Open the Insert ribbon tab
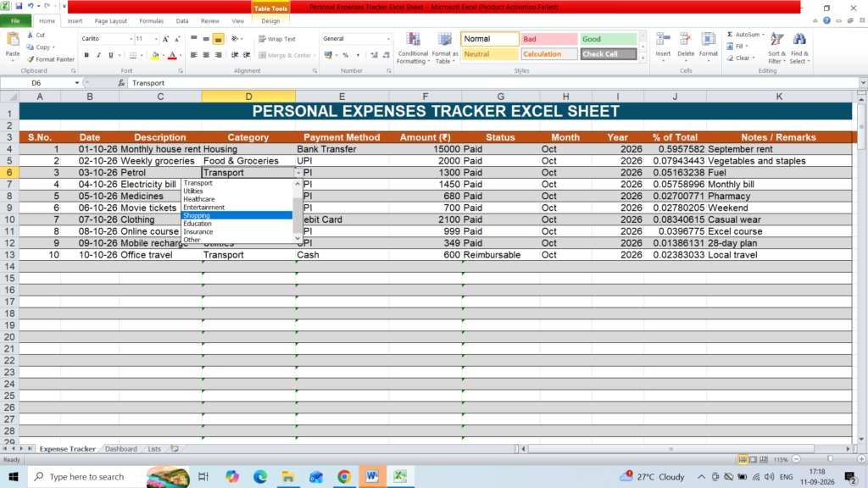Screen dimensions: 868x488 pyautogui.click(x=75, y=21)
